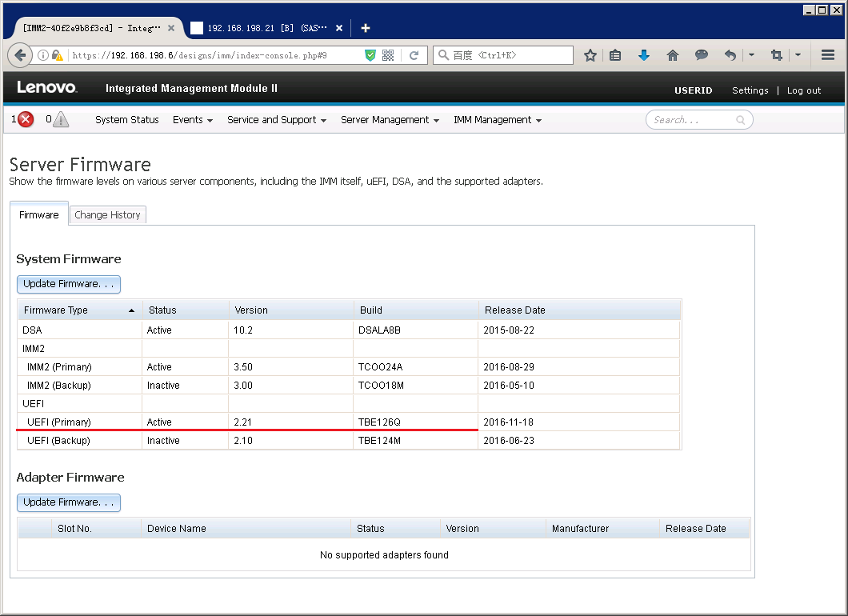This screenshot has width=848, height=616.
Task: Open the System Status page
Action: pos(127,120)
